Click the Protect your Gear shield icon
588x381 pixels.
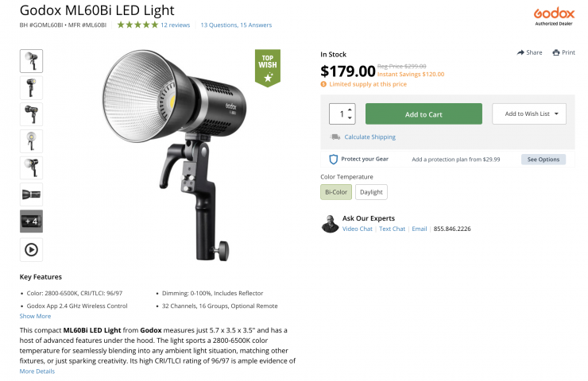tap(334, 159)
